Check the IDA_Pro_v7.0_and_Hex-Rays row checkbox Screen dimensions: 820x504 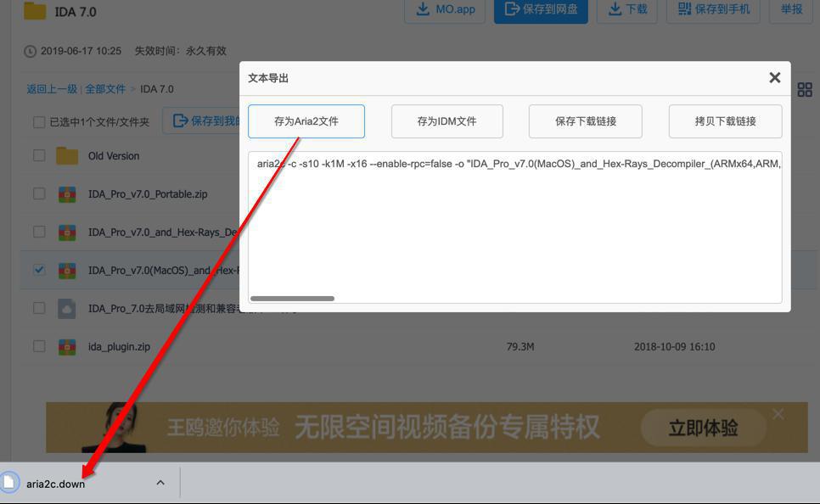[39, 232]
